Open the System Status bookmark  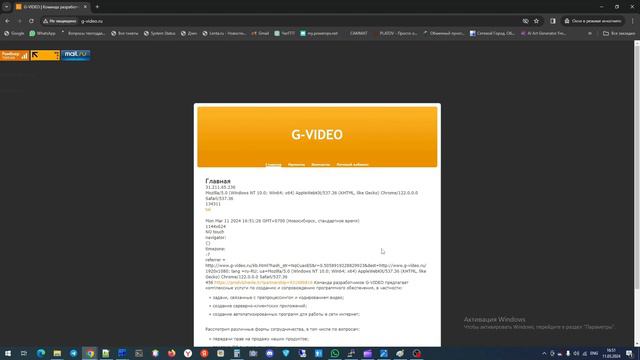[160, 33]
